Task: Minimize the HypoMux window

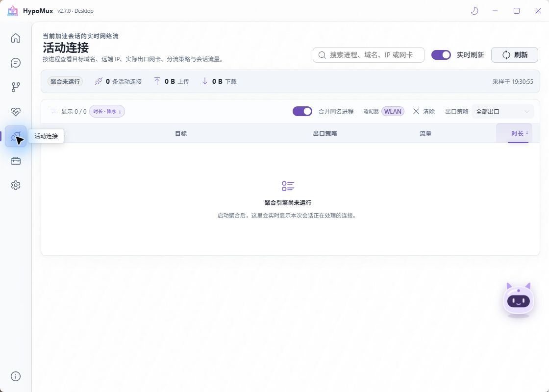Action: tap(495, 11)
